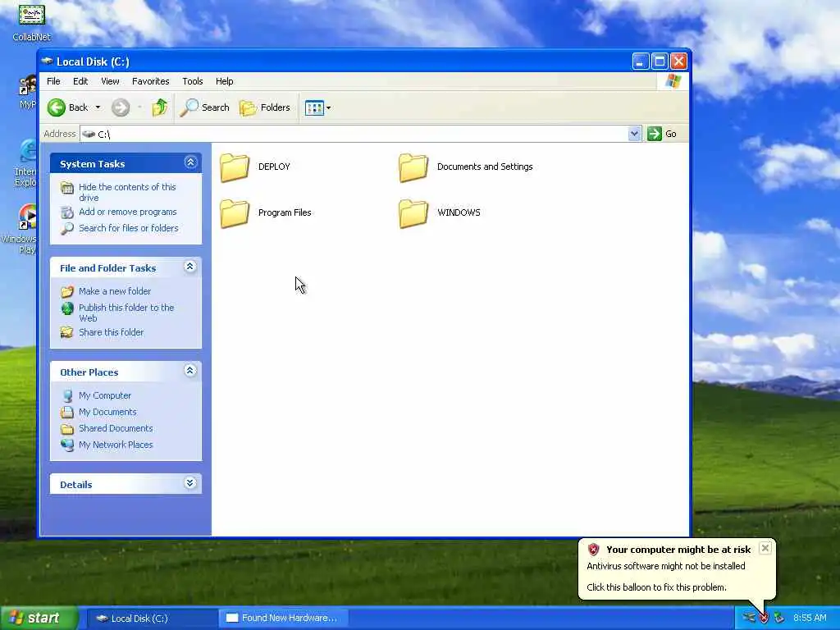The width and height of the screenshot is (840, 630).
Task: Click the My Network Places globe icon
Action: click(x=67, y=445)
